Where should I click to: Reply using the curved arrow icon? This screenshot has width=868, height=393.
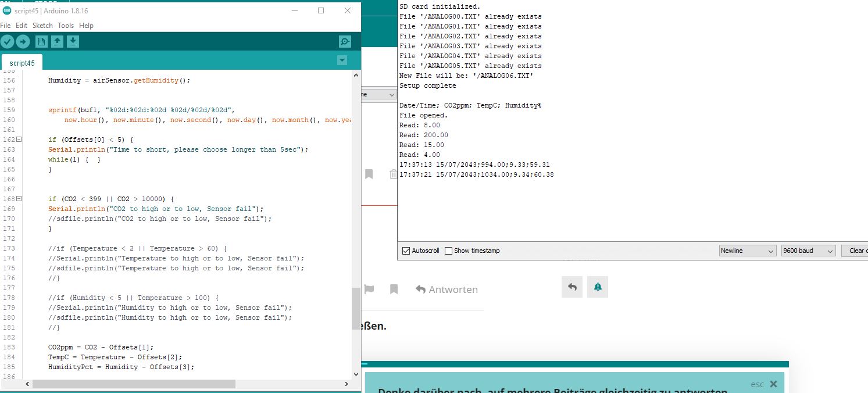click(x=571, y=287)
